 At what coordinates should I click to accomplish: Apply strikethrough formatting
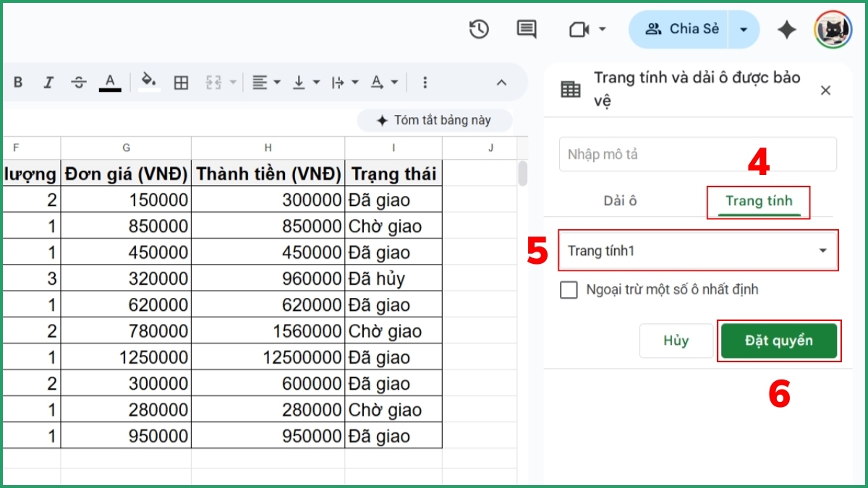78,82
